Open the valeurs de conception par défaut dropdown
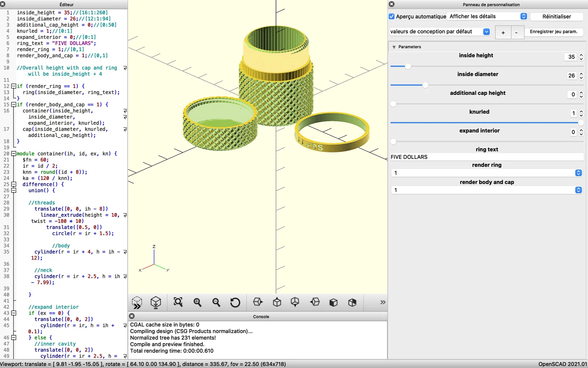Viewport: 588px width, 368px height. [x=440, y=32]
